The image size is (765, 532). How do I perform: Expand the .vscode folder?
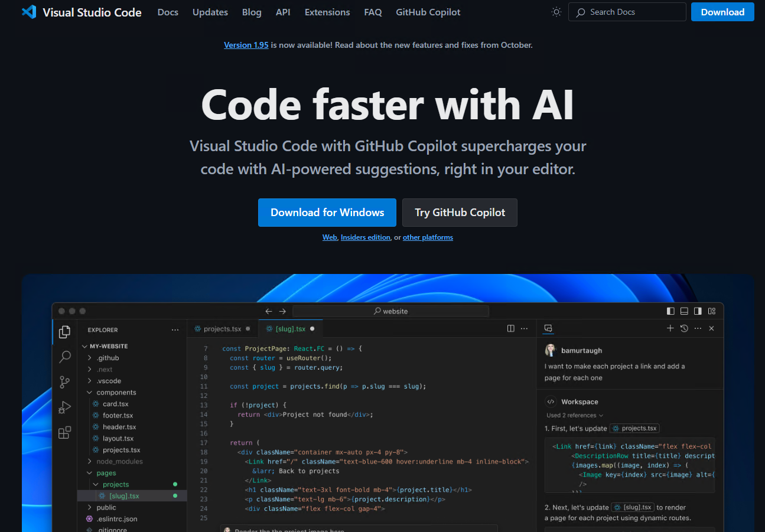(90, 381)
